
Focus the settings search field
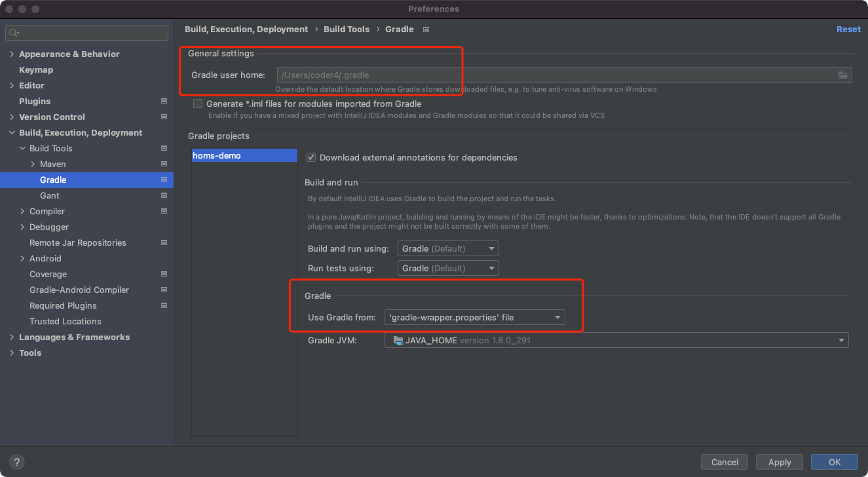tap(87, 33)
